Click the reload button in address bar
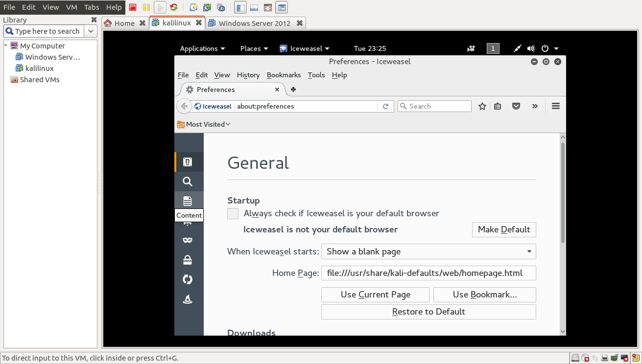This screenshot has height=364, width=642. point(386,106)
